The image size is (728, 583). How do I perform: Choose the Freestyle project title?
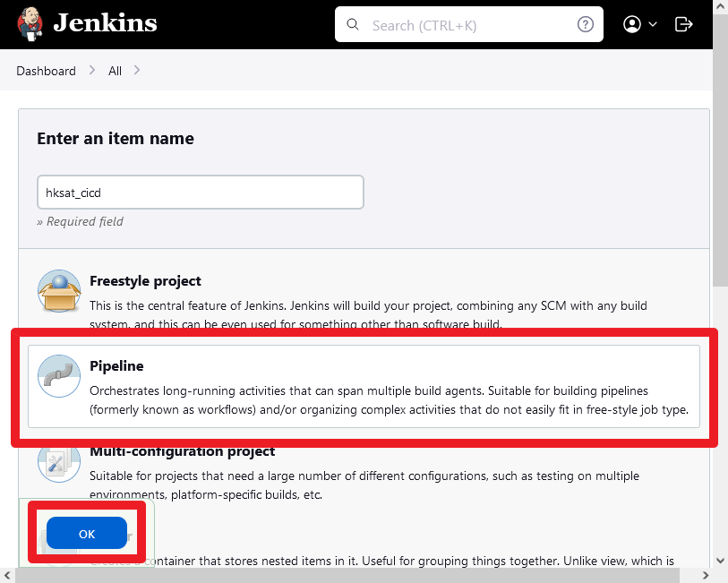[x=145, y=281]
